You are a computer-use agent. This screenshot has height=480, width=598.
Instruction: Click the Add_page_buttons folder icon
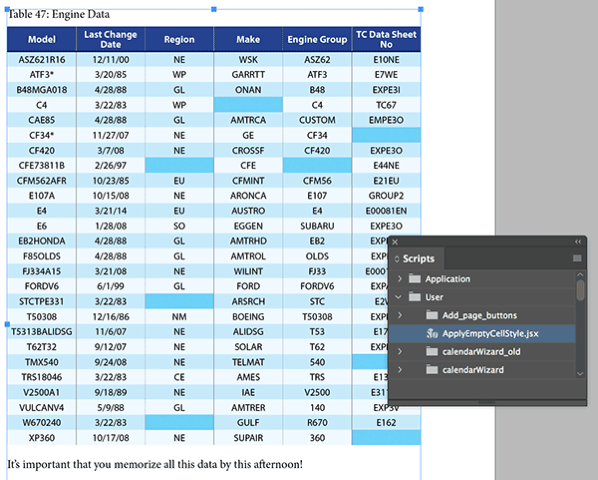[432, 315]
